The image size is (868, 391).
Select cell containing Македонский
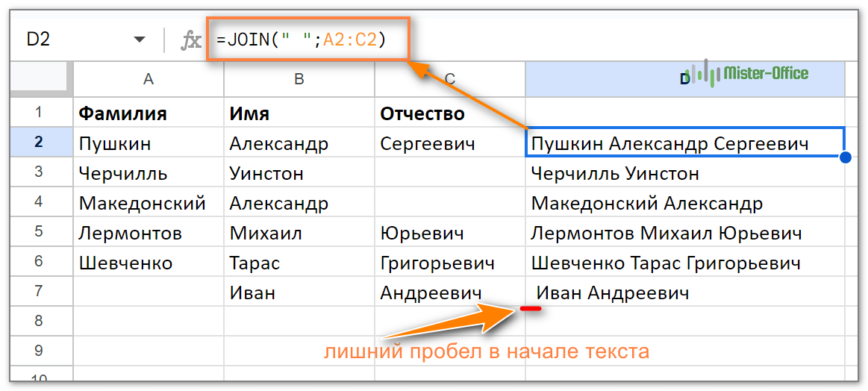point(149,202)
